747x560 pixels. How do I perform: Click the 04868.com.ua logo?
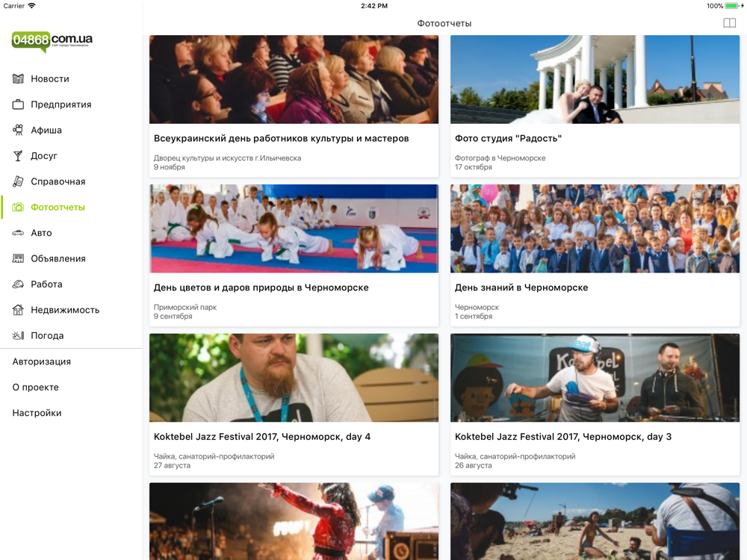(52, 41)
